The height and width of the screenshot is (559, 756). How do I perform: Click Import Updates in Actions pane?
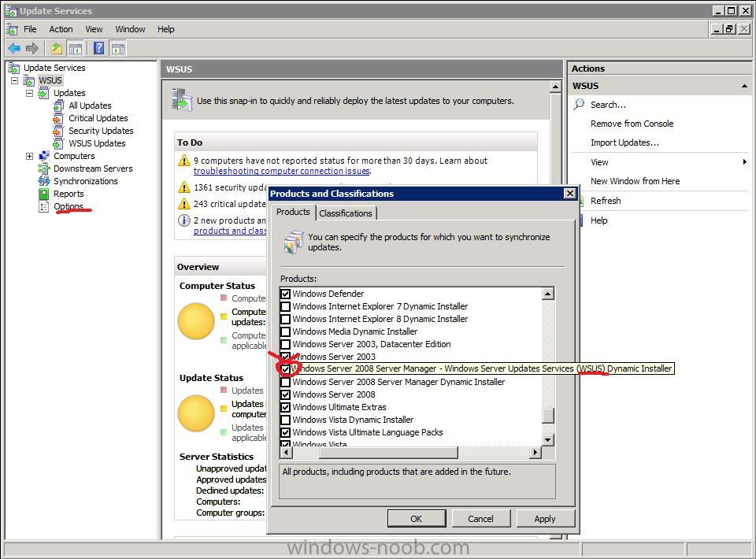tap(624, 143)
